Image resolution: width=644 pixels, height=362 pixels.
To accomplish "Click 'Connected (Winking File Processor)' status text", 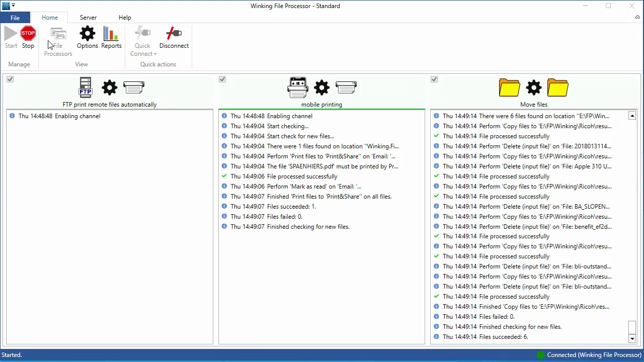I will [x=594, y=355].
